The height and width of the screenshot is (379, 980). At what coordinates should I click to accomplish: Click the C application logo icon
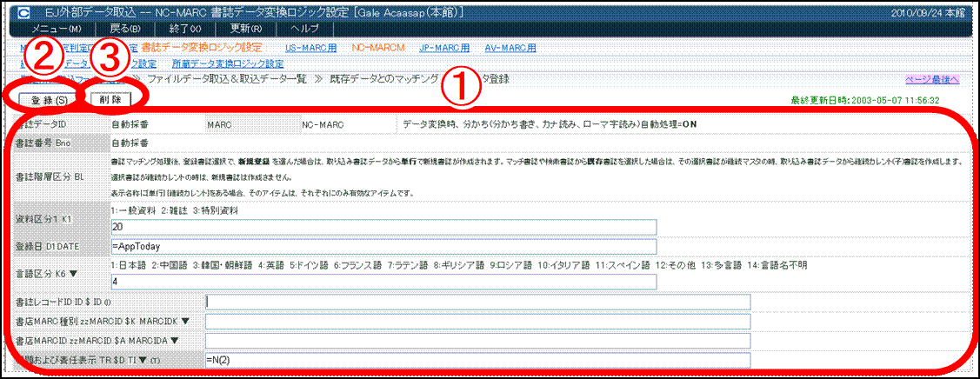[x=23, y=12]
